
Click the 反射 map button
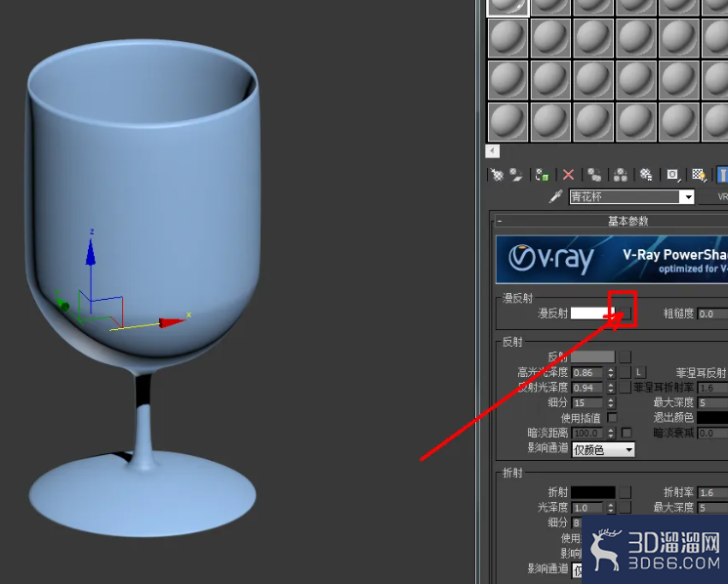[x=626, y=356]
